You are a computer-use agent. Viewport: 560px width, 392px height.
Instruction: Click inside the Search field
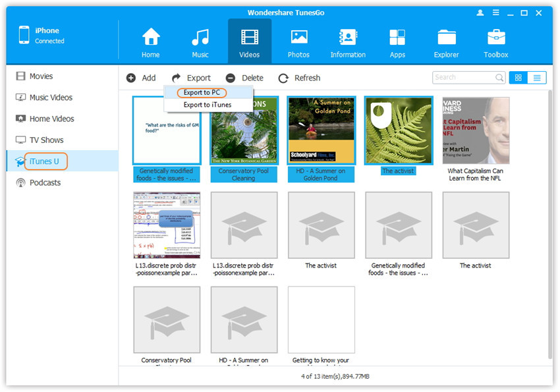click(463, 78)
